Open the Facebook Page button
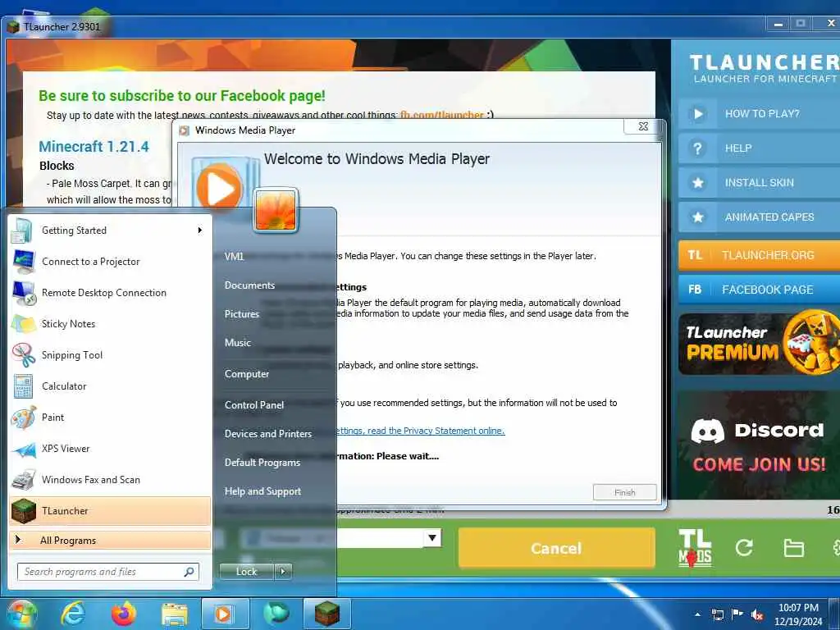 coord(760,290)
